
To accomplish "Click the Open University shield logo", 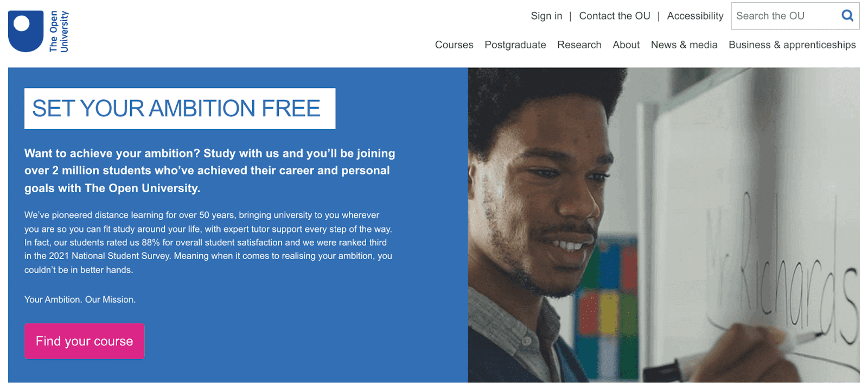I will tap(25, 31).
